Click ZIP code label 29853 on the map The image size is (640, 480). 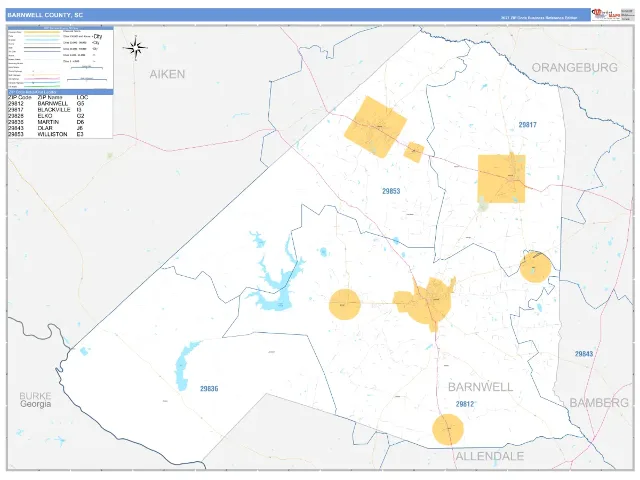pos(391,191)
